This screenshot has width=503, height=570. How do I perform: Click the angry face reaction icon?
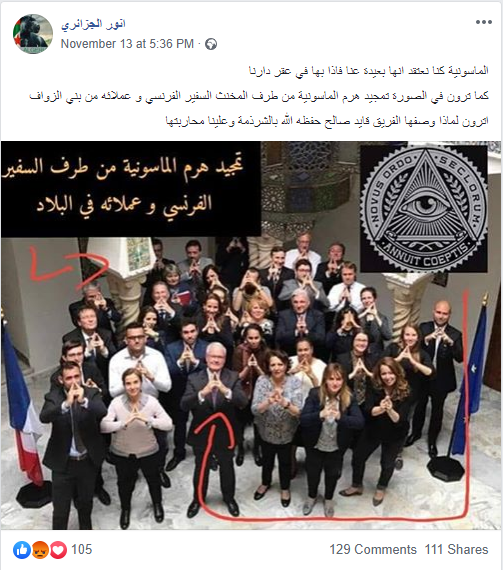(40, 550)
